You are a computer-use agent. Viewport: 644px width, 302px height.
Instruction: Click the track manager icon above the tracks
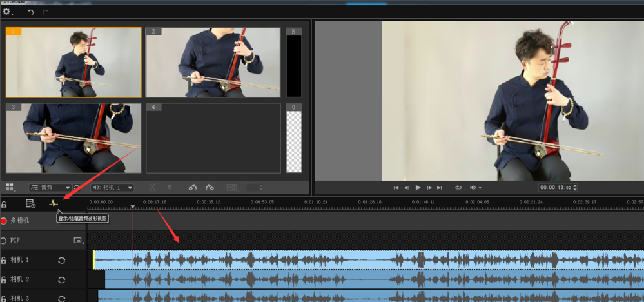click(30, 204)
